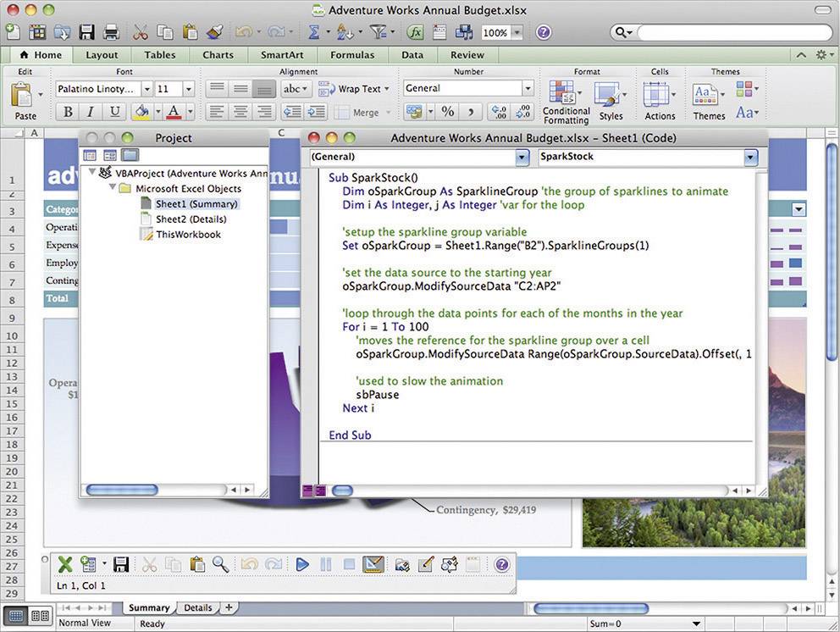Image resolution: width=840 pixels, height=632 pixels.
Task: Click Increase Decimal icon
Action: click(x=500, y=112)
